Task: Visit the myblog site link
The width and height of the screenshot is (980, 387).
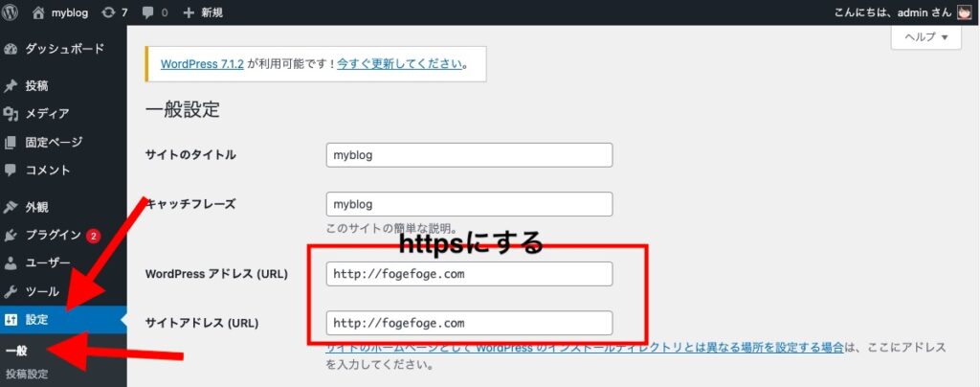Action: click(x=69, y=12)
